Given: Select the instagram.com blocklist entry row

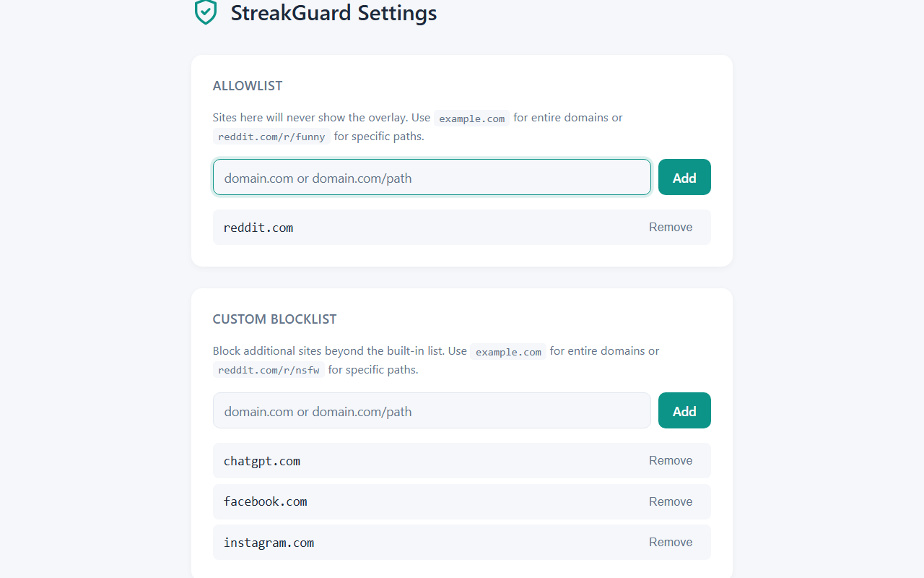Looking at the screenshot, I should coord(461,542).
